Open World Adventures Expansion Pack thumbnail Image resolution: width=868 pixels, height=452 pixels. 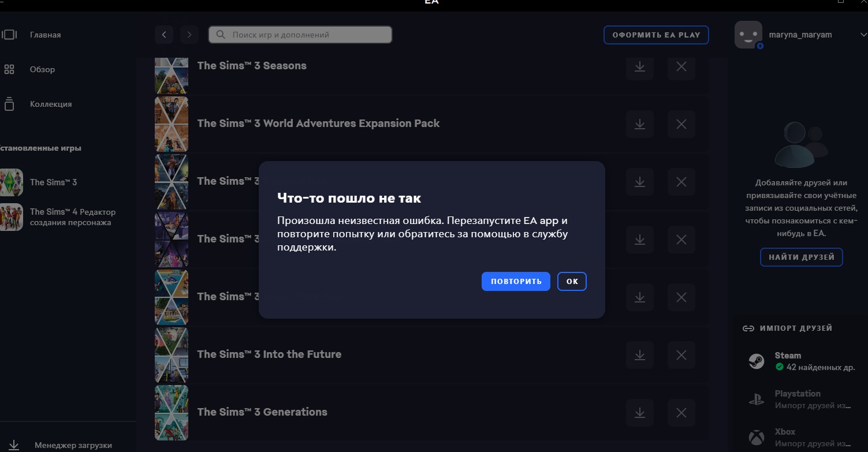[x=172, y=124]
